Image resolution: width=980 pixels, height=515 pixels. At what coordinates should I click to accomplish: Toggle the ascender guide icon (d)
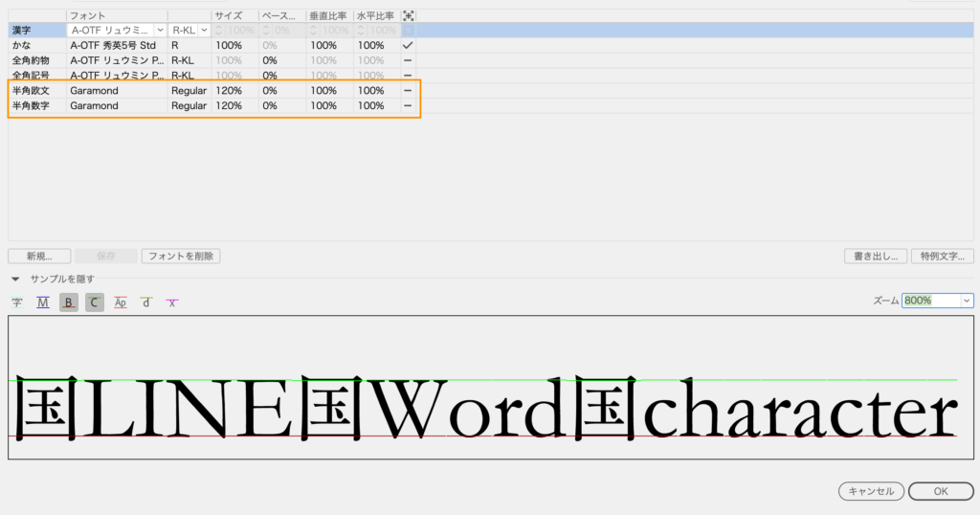pyautogui.click(x=145, y=302)
